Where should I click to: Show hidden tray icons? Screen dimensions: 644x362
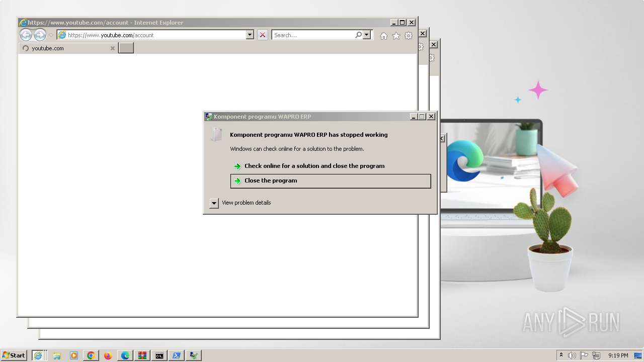click(x=561, y=355)
